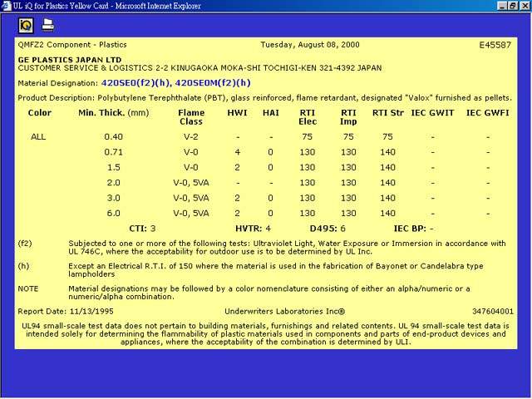Click the RTI Str column header
The image size is (532, 399).
[x=388, y=113]
